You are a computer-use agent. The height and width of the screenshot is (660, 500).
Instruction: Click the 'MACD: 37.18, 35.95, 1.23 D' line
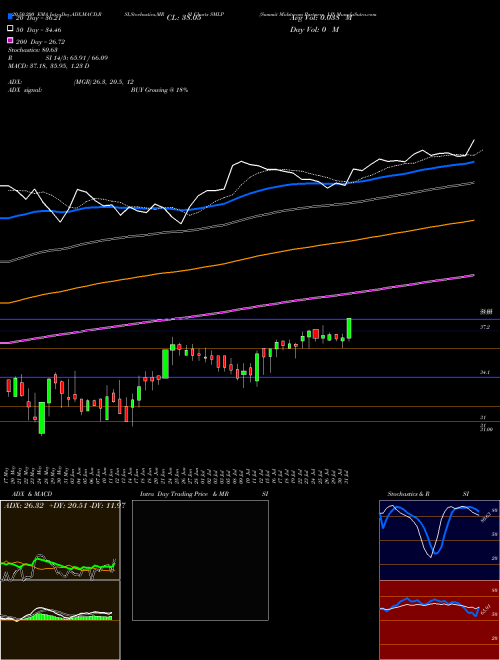48,66
